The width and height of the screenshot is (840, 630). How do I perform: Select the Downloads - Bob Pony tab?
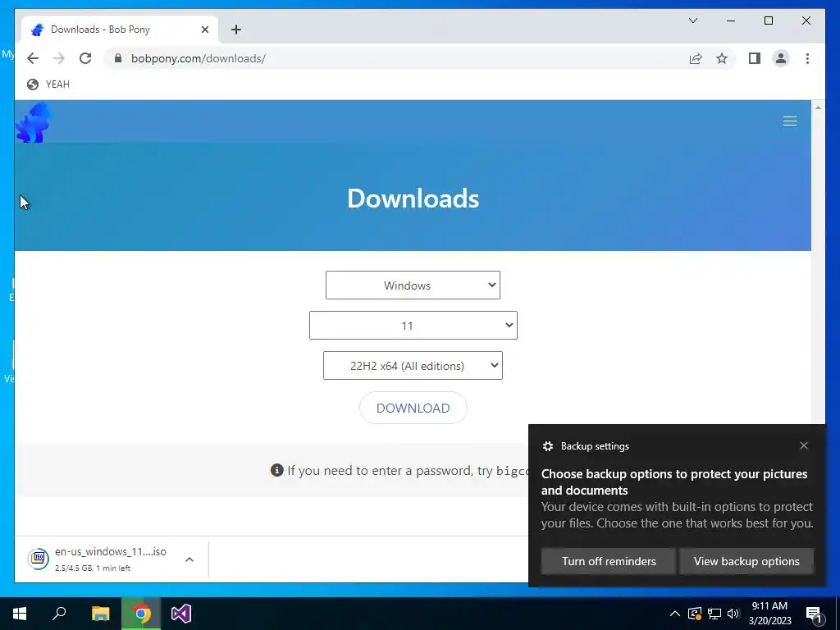click(x=120, y=30)
